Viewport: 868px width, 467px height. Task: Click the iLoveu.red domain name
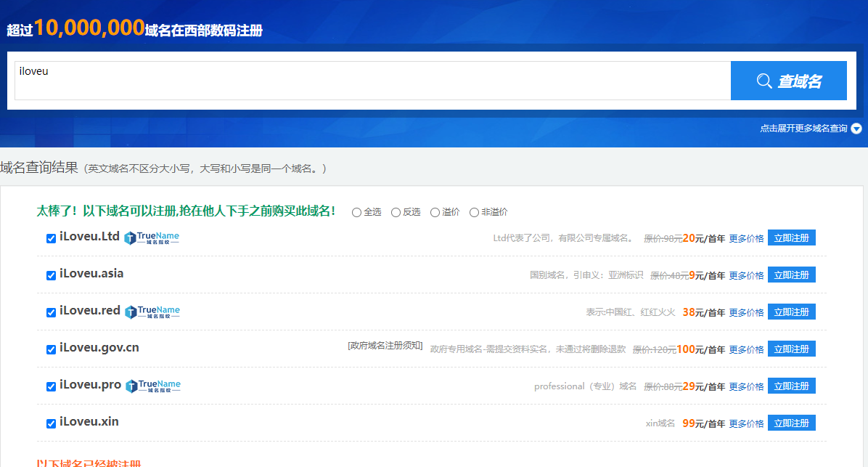click(90, 311)
